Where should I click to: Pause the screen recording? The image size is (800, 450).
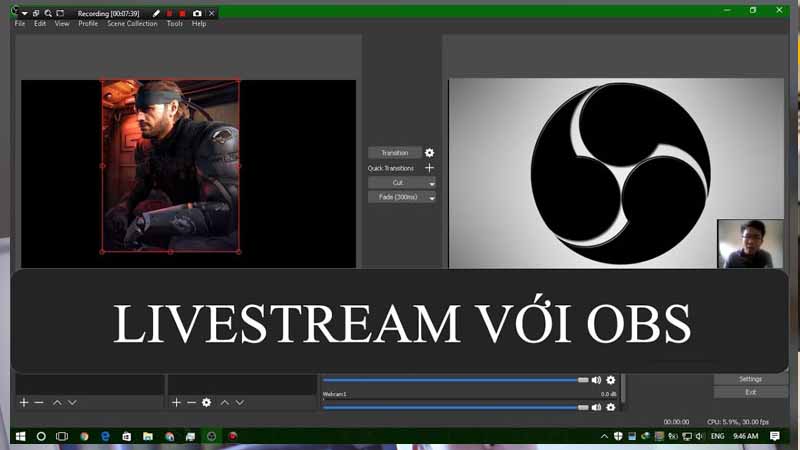tap(169, 13)
